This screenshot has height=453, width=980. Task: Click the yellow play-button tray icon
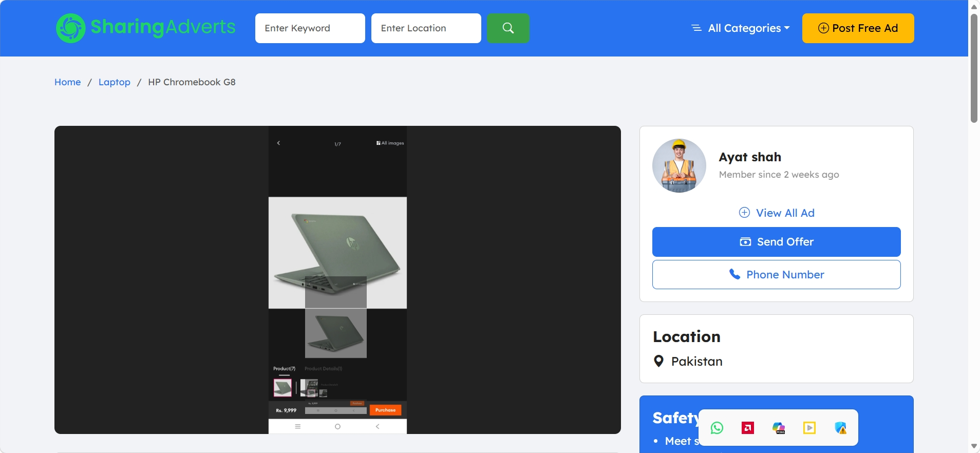(x=809, y=428)
